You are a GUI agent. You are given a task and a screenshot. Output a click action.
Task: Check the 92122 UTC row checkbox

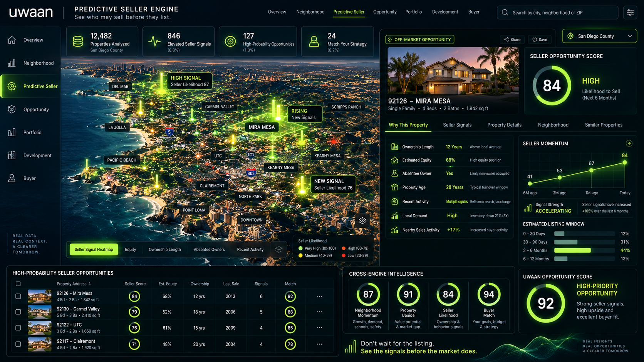click(x=18, y=328)
